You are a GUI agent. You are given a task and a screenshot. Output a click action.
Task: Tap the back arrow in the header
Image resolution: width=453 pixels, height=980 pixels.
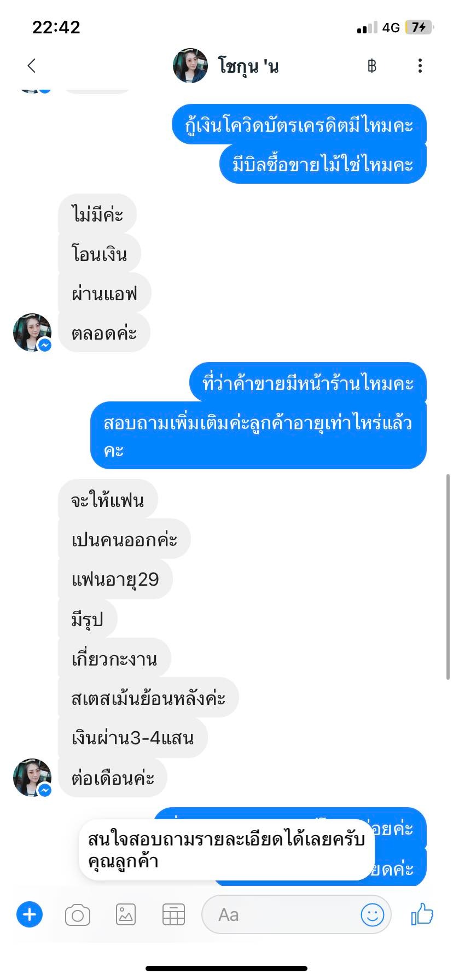(x=31, y=66)
